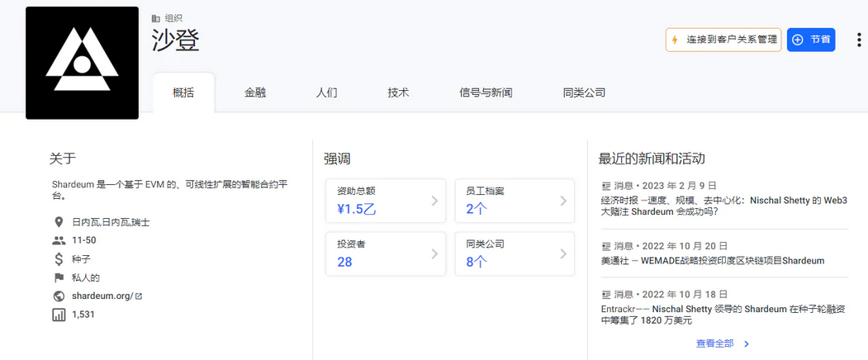This screenshot has width=868, height=360.
Task: Switch to the 金融 tab
Action: pyautogui.click(x=255, y=92)
